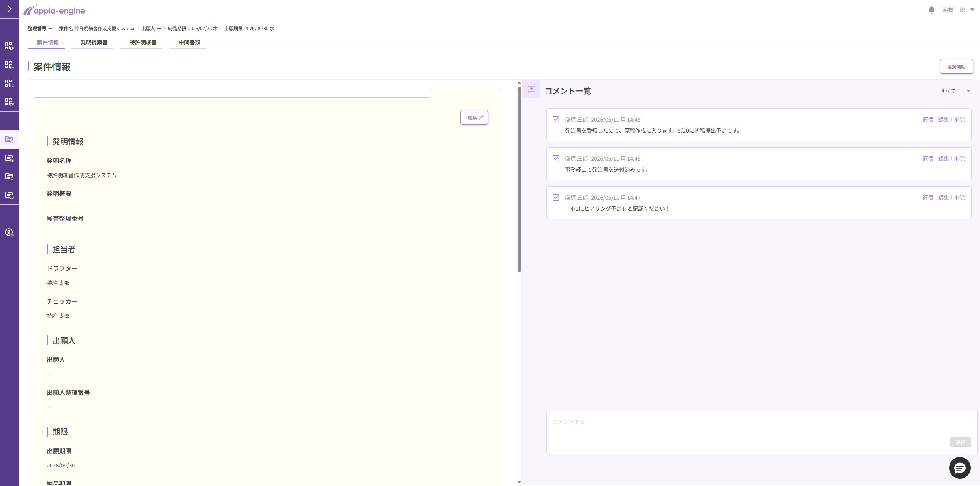The image size is (980, 486).
Task: Click 返信 on the 発注書を受領した comment
Action: point(928,120)
